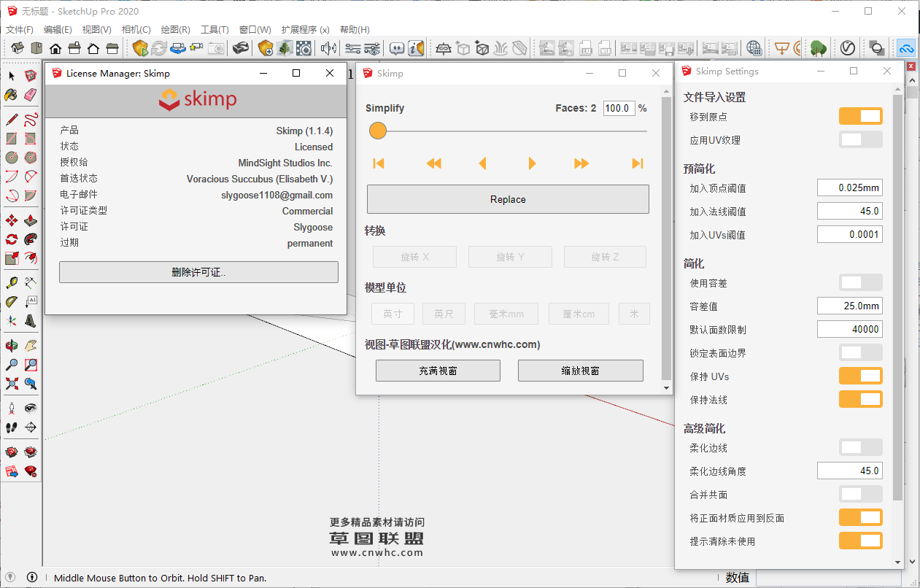Turn on the 使用容差 toggle
Viewport: 920px width, 588px height.
861,282
